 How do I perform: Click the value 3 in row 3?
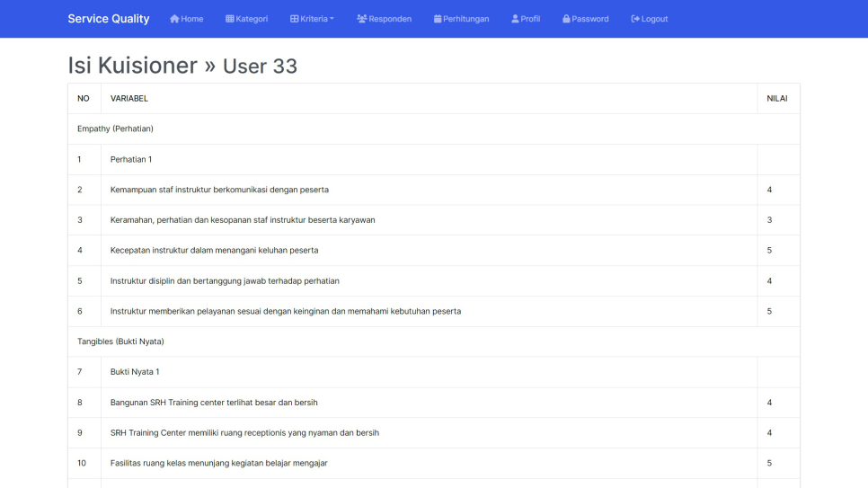pyautogui.click(x=769, y=220)
